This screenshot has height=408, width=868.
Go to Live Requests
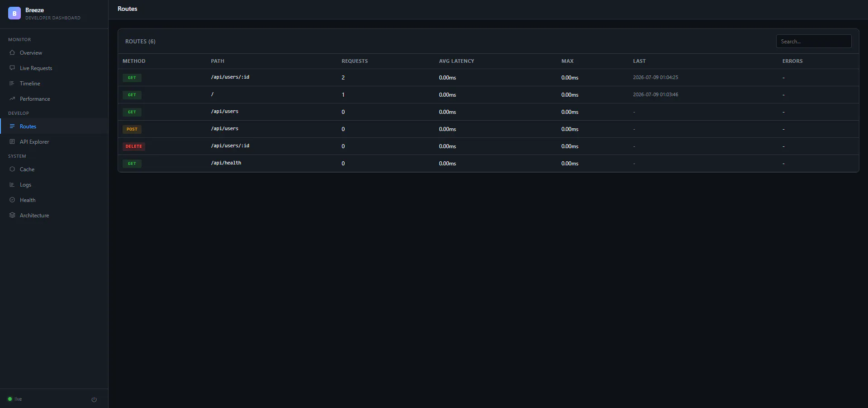pos(54,68)
